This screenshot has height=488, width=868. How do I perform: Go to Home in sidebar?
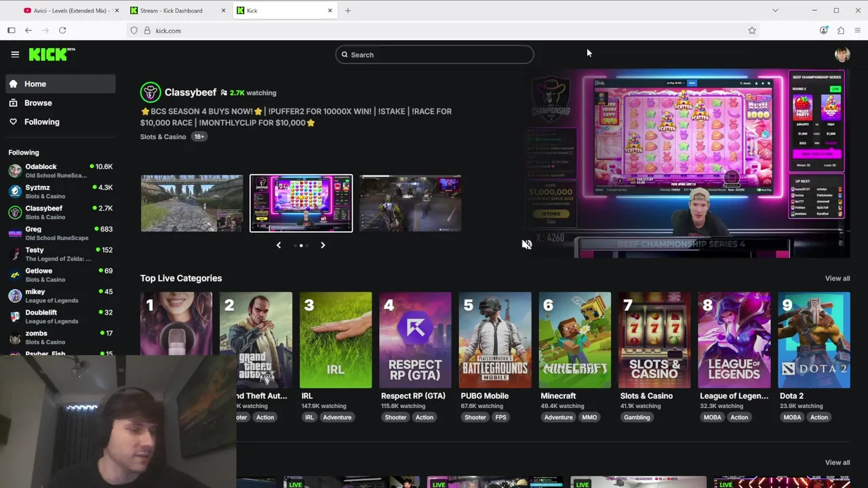[60, 84]
